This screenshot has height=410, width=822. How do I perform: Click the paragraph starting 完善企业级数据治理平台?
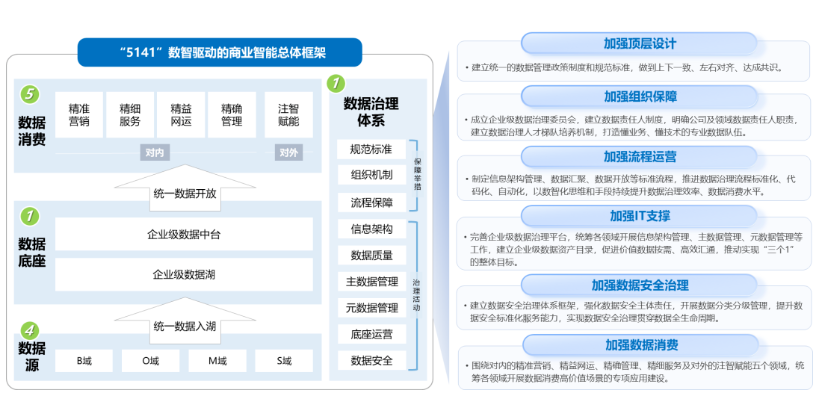tap(633, 250)
